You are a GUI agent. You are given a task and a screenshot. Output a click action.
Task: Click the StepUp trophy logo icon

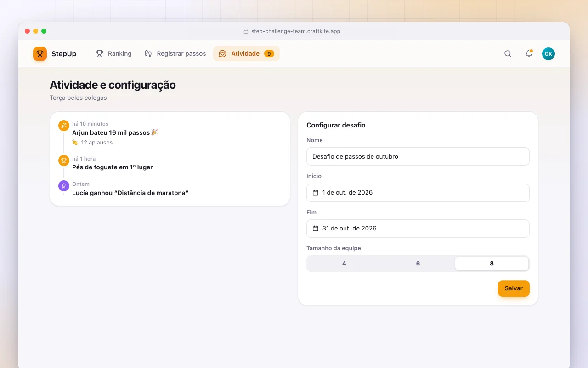(x=40, y=54)
